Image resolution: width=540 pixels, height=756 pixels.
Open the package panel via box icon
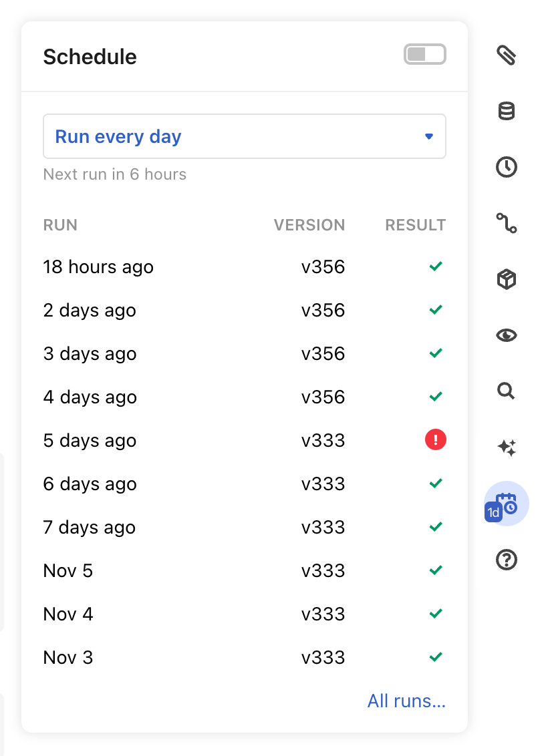506,279
